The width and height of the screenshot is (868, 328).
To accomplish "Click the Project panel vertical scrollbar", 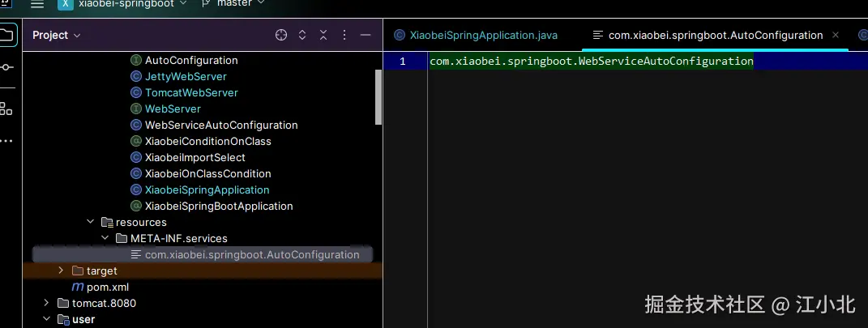I will [378, 97].
